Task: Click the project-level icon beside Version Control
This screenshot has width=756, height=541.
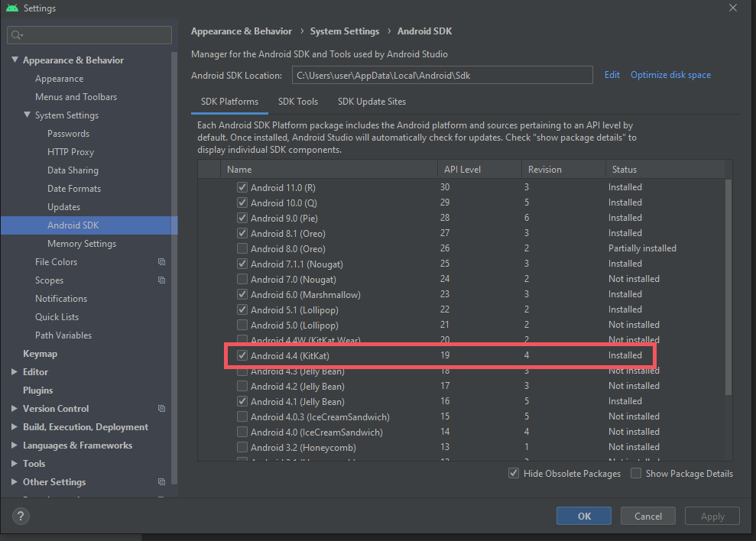Action: pyautogui.click(x=161, y=409)
